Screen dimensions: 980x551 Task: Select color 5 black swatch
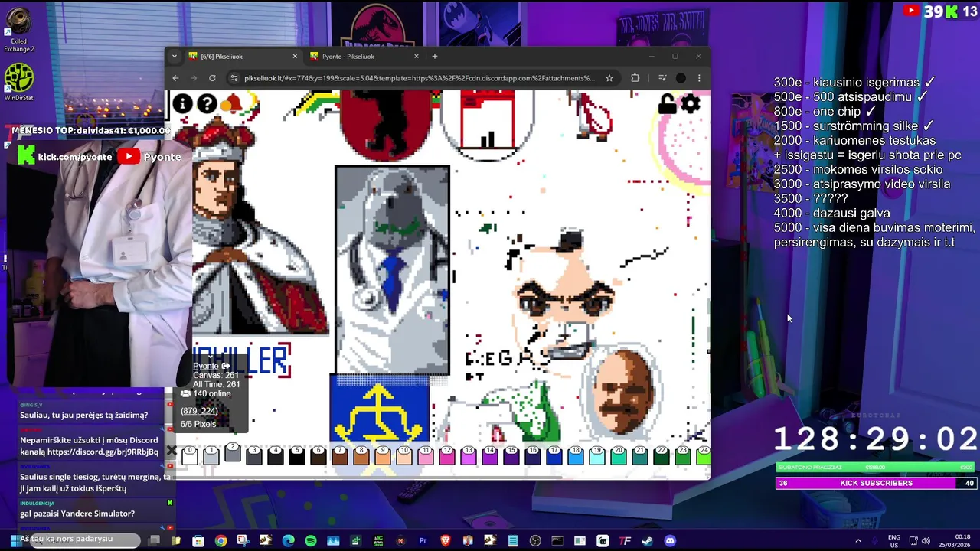point(296,455)
